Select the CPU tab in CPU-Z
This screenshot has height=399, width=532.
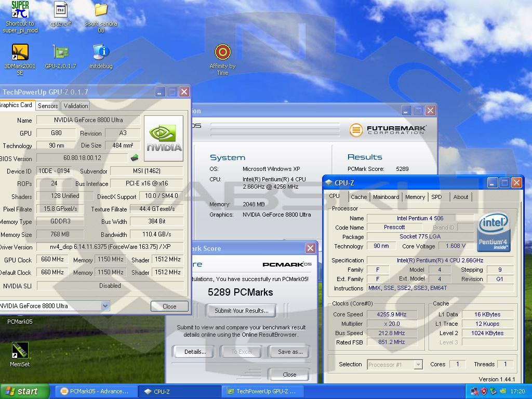tap(334, 196)
